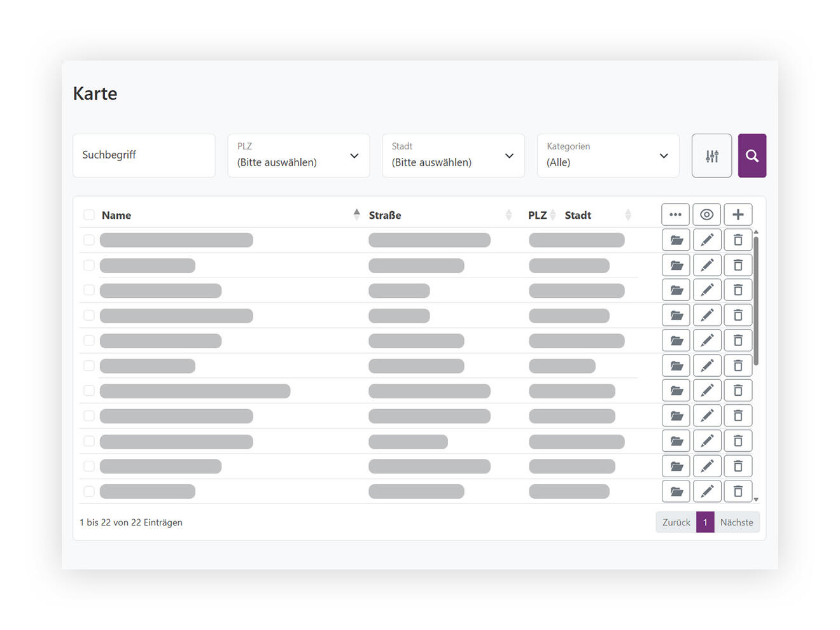Image resolution: width=840 pixels, height=630 pixels.
Task: Sort the table by Stadt column
Action: [578, 215]
